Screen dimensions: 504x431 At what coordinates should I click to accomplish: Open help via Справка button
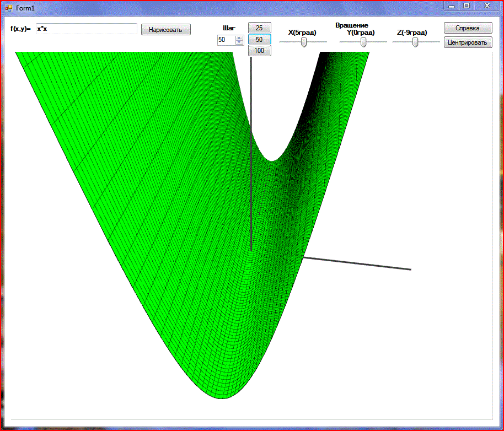(x=468, y=28)
